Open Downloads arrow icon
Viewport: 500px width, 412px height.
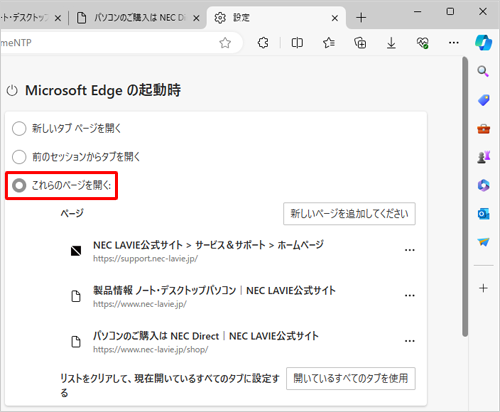pos(391,43)
